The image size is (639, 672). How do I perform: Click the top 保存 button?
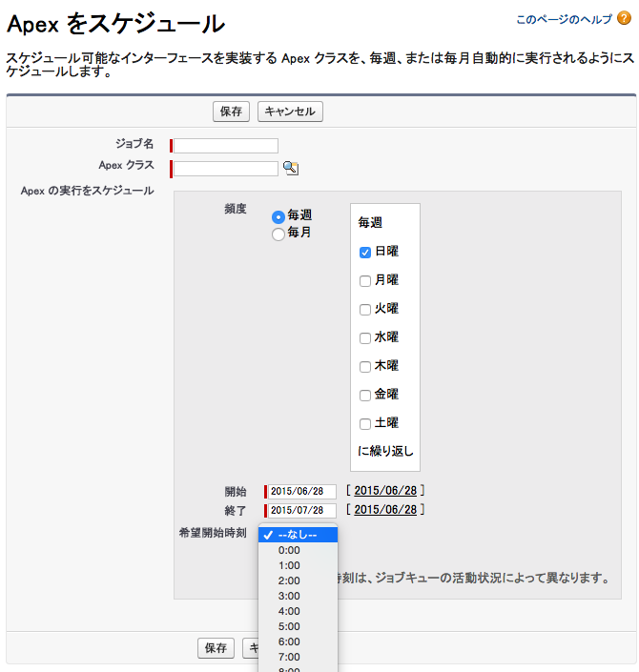pos(231,112)
